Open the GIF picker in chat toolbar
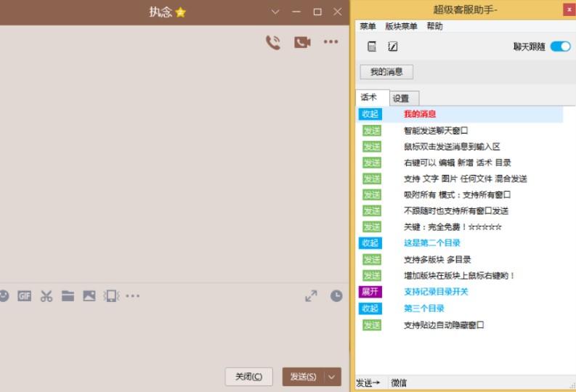The height and width of the screenshot is (392, 576). 25,295
